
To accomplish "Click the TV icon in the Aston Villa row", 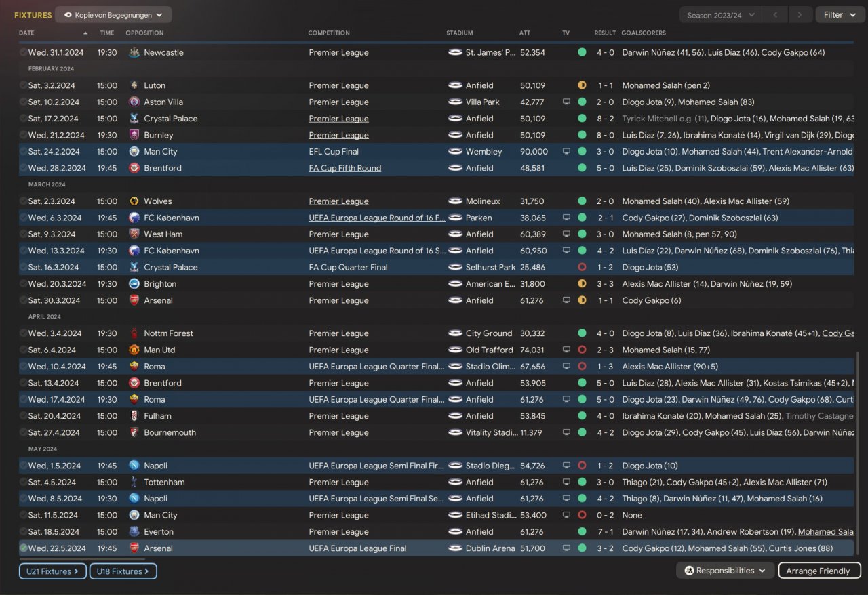I will 566,102.
